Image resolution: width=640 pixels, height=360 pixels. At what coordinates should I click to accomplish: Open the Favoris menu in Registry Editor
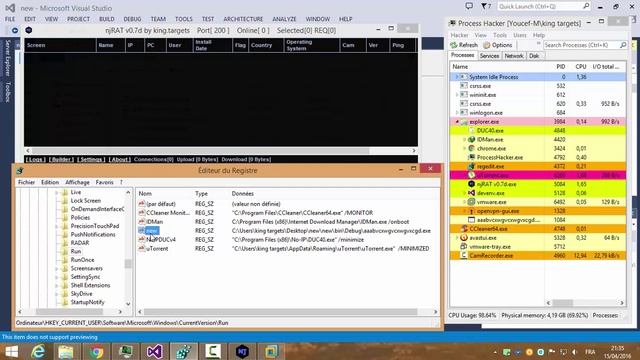click(x=104, y=182)
